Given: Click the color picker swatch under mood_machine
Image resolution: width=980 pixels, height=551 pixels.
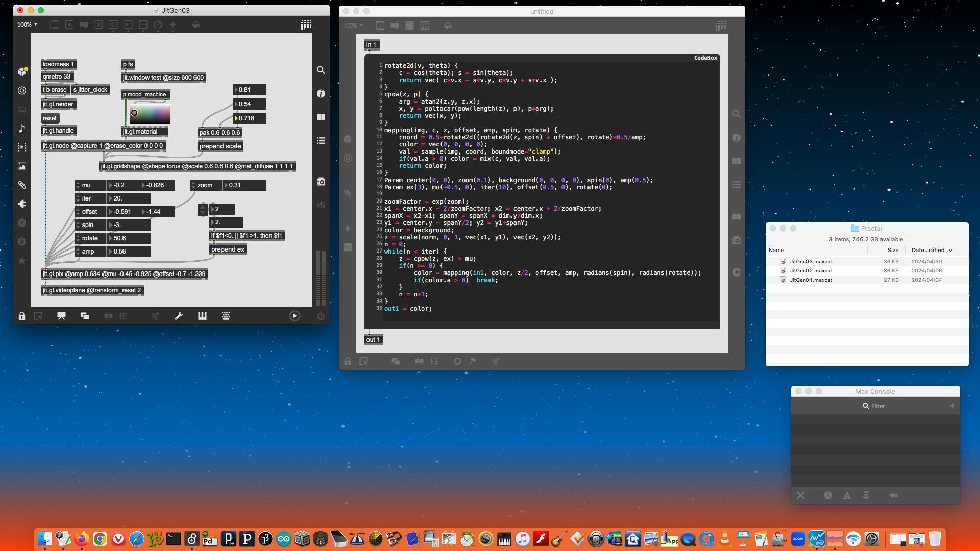Looking at the screenshot, I should pyautogui.click(x=150, y=113).
